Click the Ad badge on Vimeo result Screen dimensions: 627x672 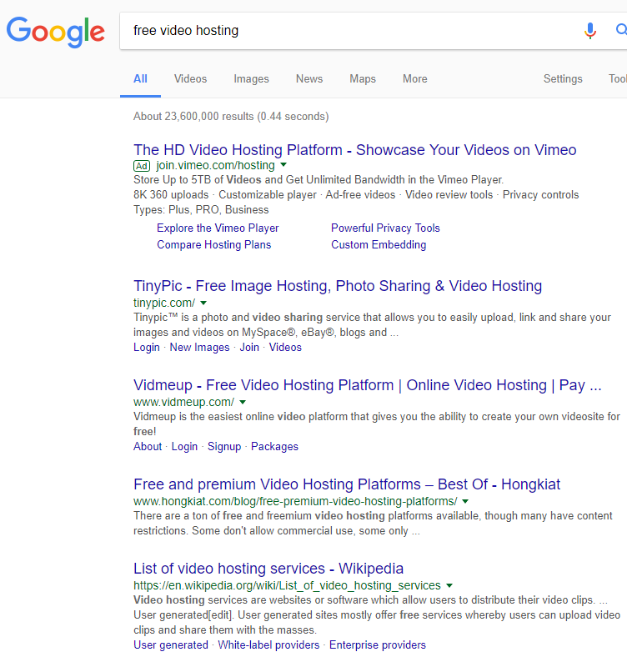tap(142, 166)
